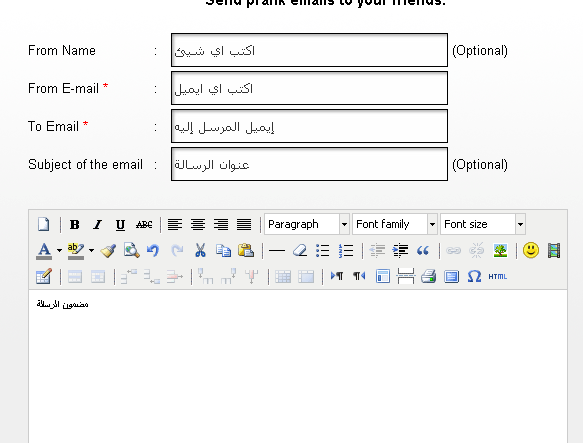Align text left

pos(175,224)
